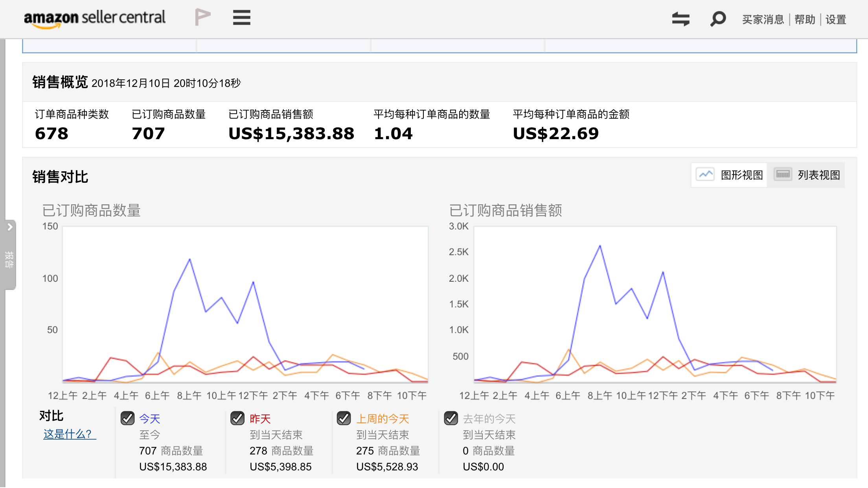The height and width of the screenshot is (488, 868).
Task: Open the 帮助 help link
Action: (x=805, y=20)
